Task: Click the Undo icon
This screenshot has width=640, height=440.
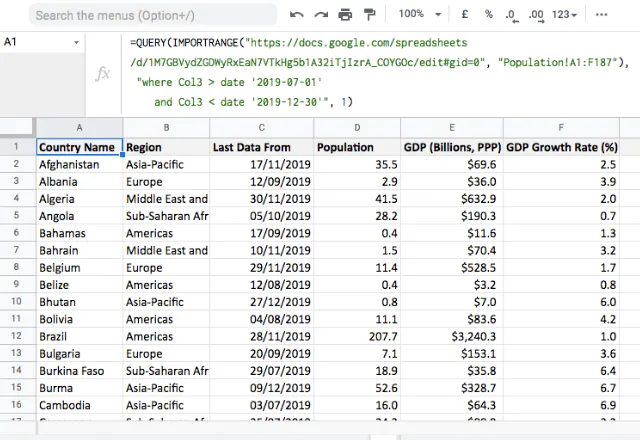Action: click(x=297, y=15)
